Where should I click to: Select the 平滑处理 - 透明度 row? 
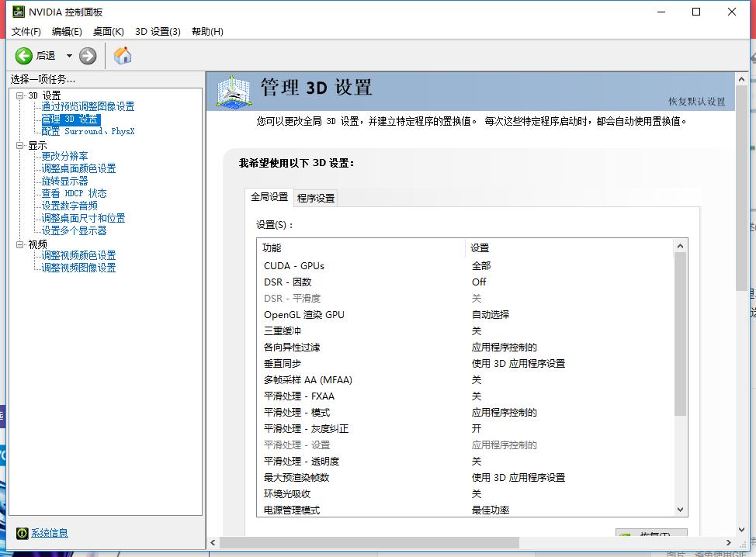(x=465, y=461)
